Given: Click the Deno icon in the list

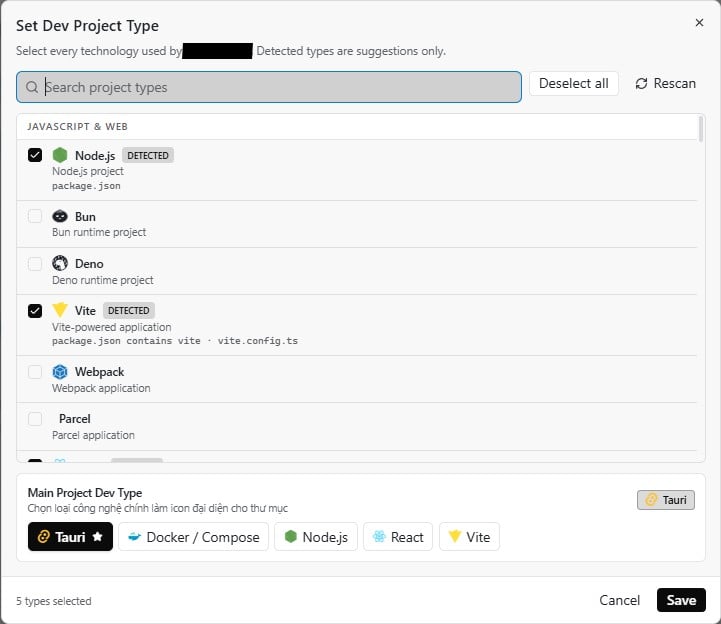Looking at the screenshot, I should coord(60,263).
